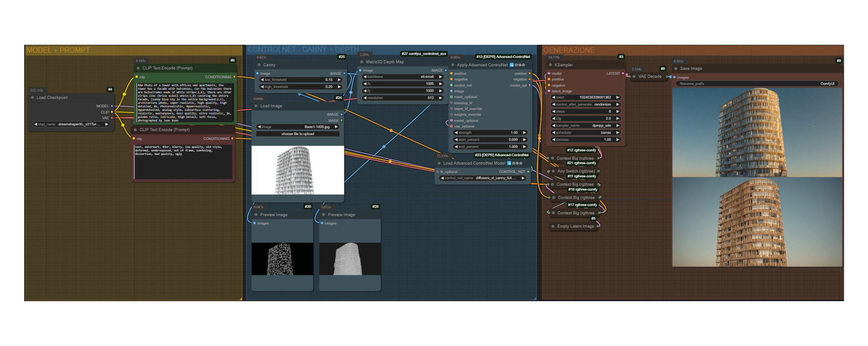Click the images input port on Save Image
The image size is (868, 346).
[675, 78]
